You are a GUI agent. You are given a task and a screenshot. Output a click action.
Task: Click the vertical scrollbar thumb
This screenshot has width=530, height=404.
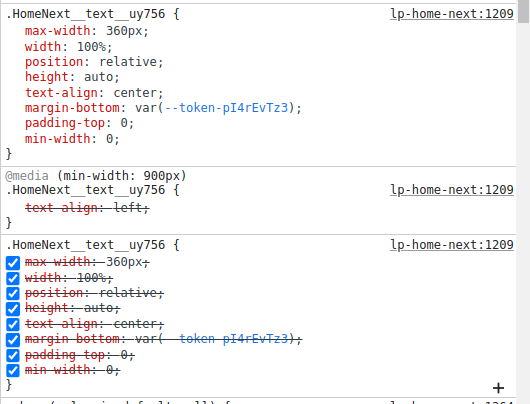[524, 11]
